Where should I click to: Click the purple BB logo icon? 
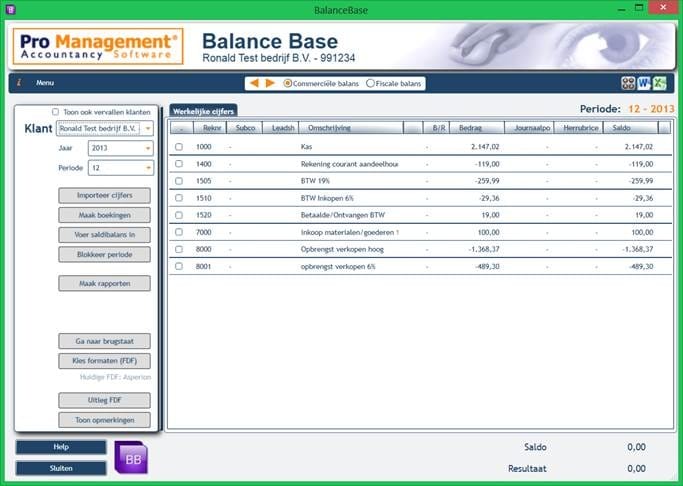point(131,458)
